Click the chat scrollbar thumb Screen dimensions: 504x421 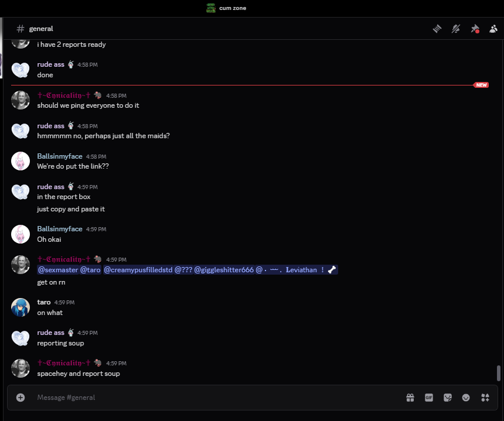(x=499, y=372)
